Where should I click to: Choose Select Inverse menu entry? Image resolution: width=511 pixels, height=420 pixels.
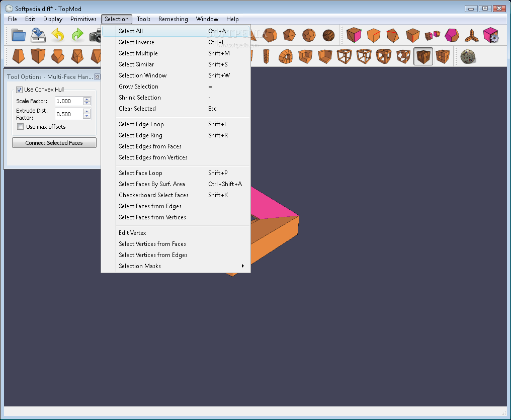[x=176, y=42]
